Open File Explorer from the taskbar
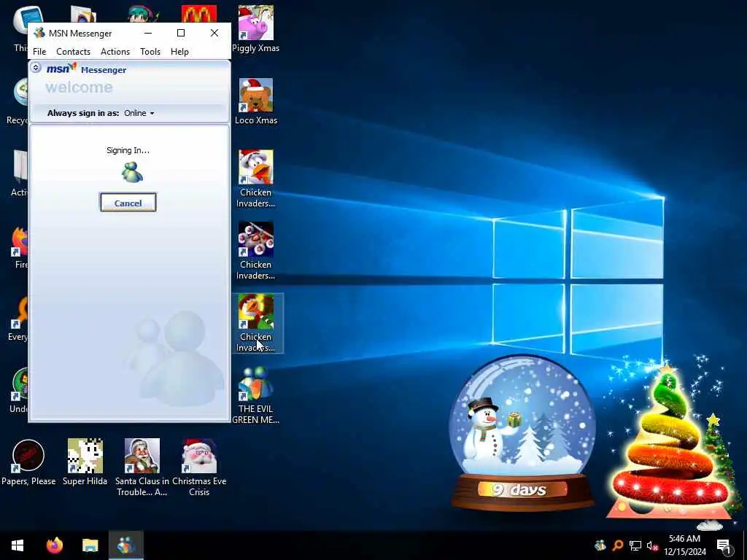747x560 pixels. [90, 545]
